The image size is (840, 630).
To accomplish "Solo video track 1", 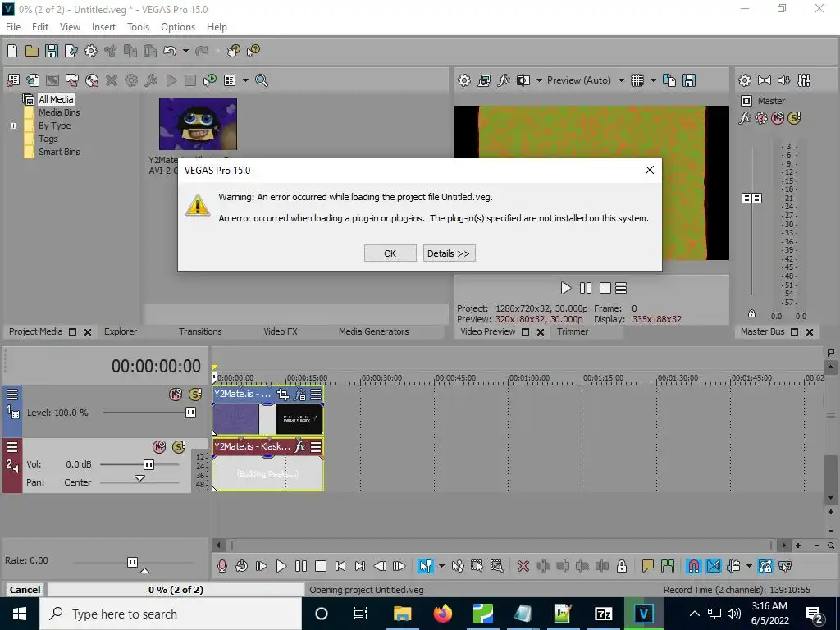I will point(195,395).
